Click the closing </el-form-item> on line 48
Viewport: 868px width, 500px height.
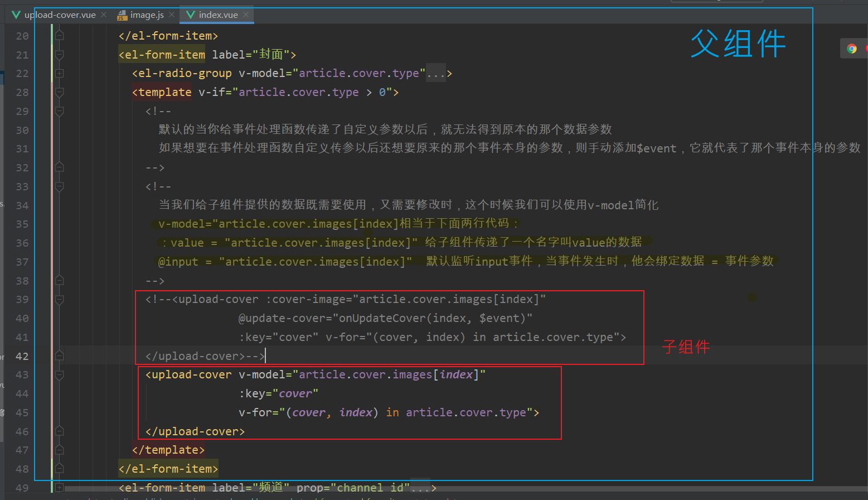click(x=168, y=469)
